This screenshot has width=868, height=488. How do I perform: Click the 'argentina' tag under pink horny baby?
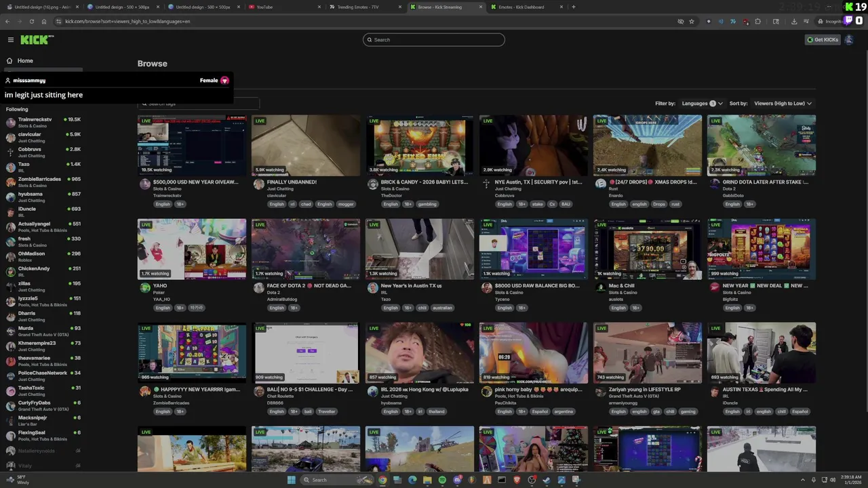click(564, 411)
